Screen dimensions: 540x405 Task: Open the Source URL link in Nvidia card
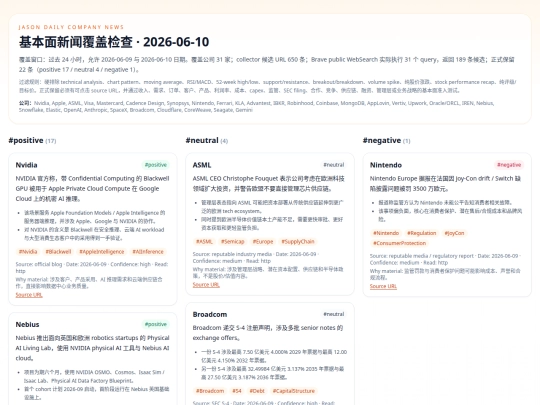click(x=29, y=295)
